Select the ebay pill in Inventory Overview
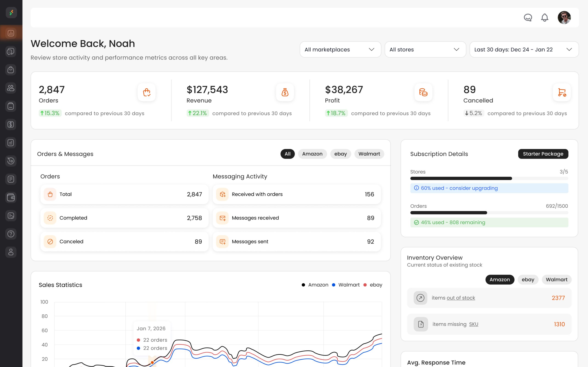The image size is (588, 367). pyautogui.click(x=528, y=280)
